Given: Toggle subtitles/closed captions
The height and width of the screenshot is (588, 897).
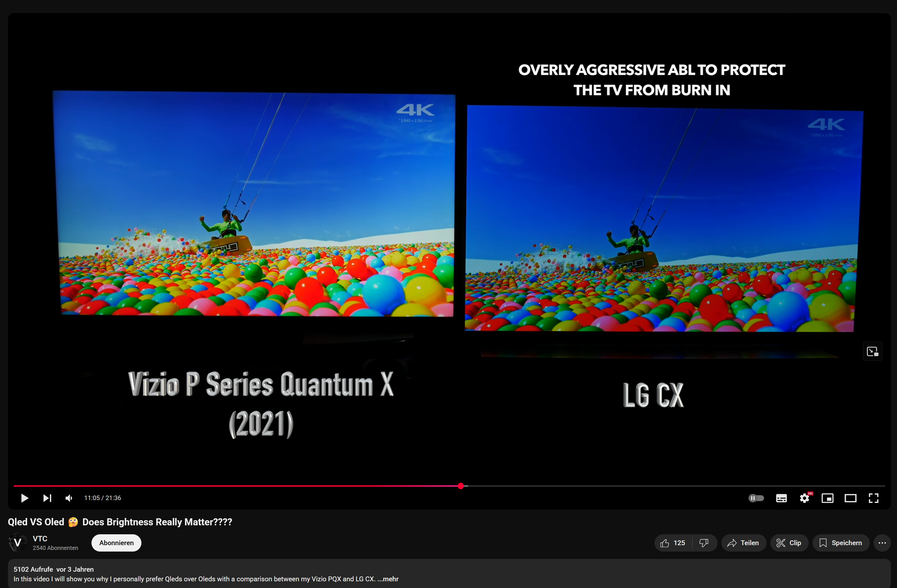Looking at the screenshot, I should point(781,498).
